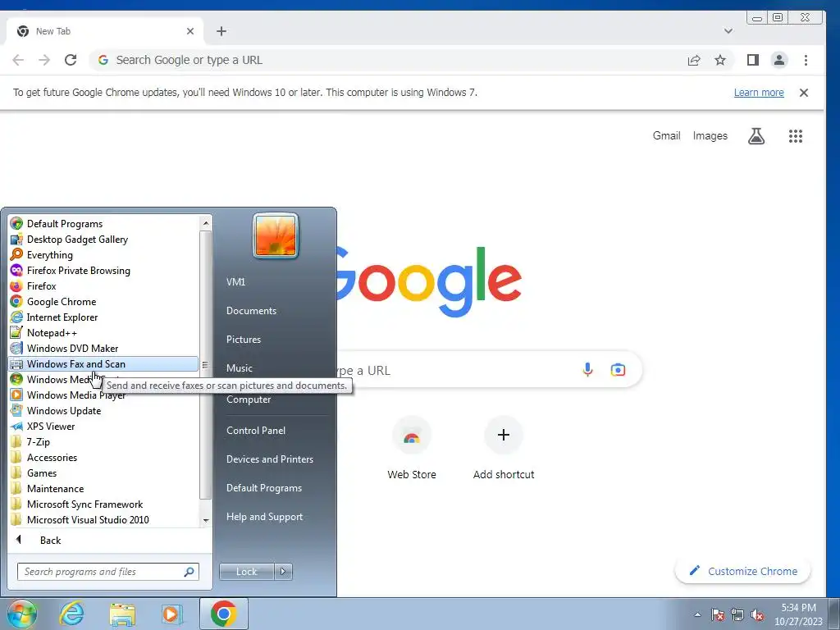Open Pictures from Start menu
Viewport: 840px width, 630px height.
[243, 339]
